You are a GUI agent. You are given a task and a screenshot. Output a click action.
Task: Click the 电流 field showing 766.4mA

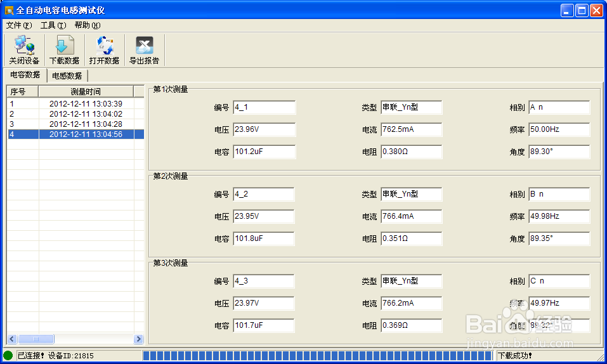pos(411,216)
